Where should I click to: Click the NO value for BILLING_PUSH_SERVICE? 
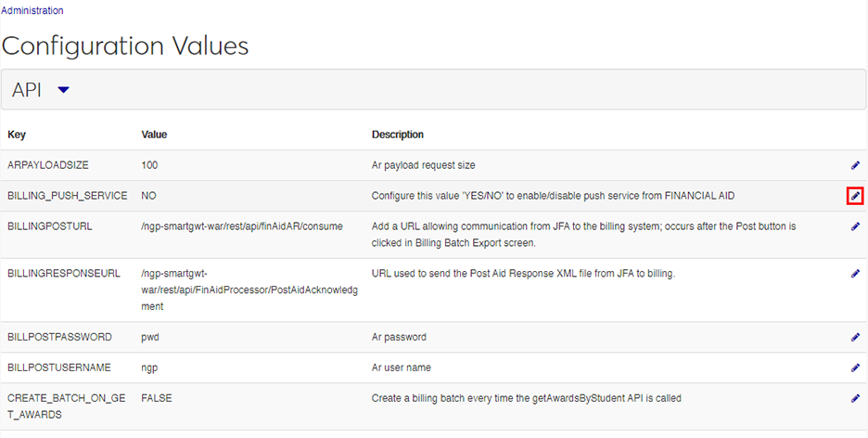[148, 196]
